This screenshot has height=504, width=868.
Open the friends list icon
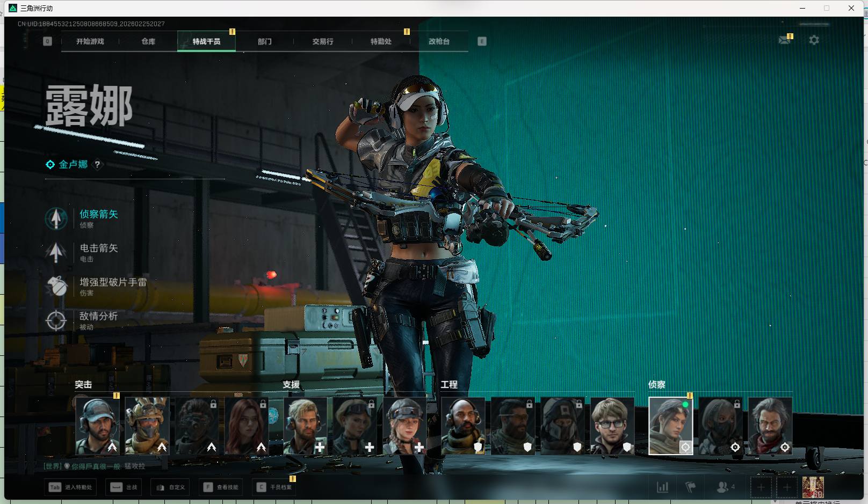[x=723, y=487]
